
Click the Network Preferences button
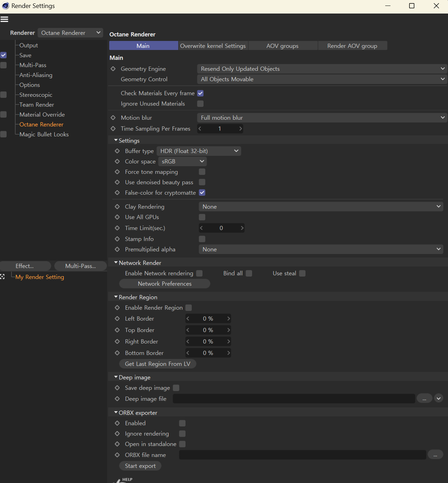[x=165, y=284]
